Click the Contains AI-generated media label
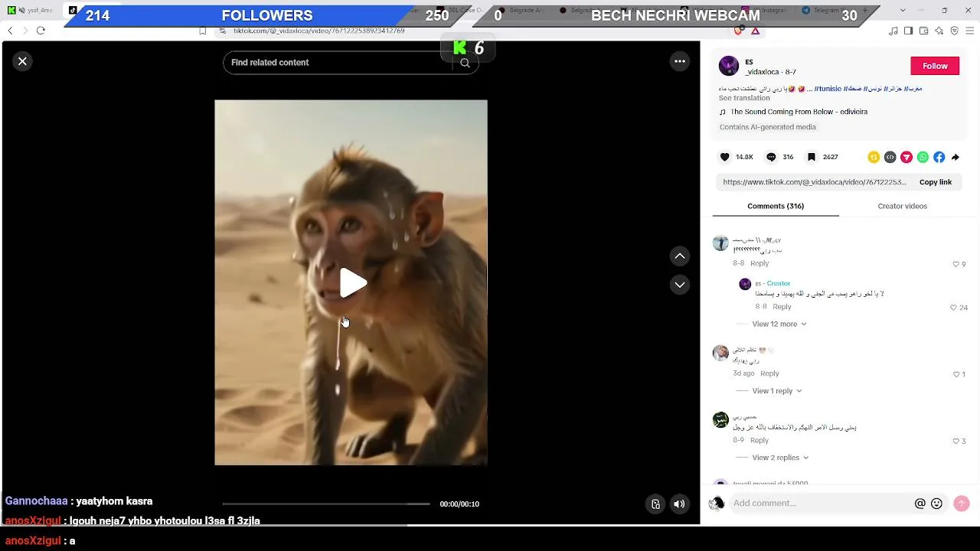This screenshot has width=980, height=551. (768, 127)
